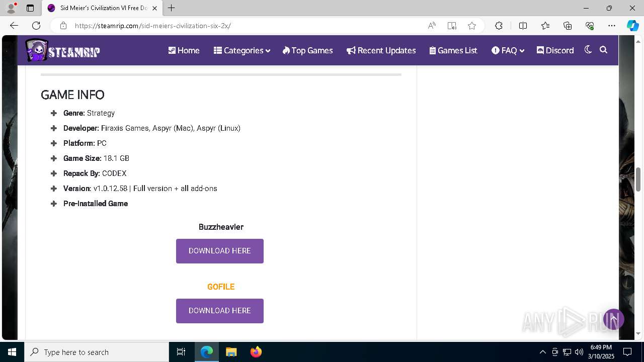Click the GAME INFO heading

pyautogui.click(x=72, y=95)
